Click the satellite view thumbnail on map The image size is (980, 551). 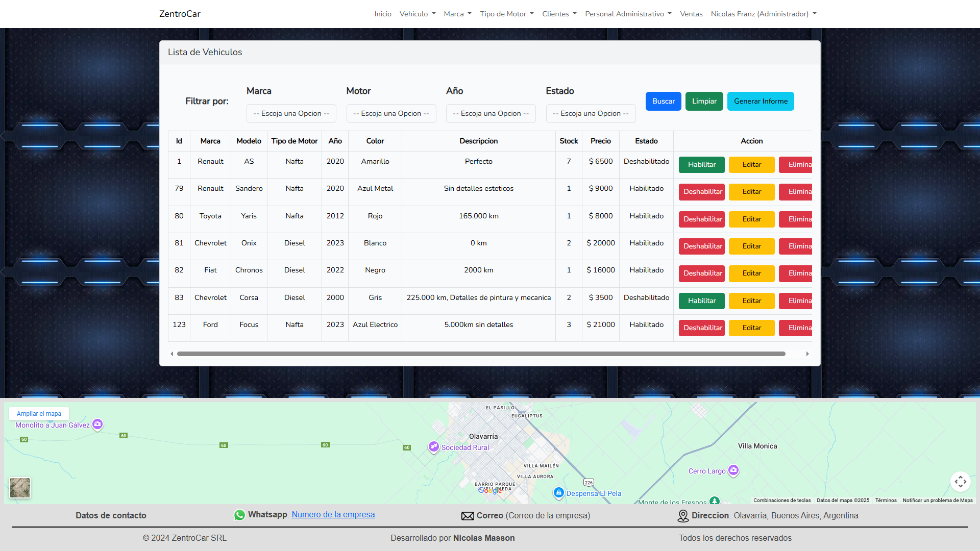20,488
